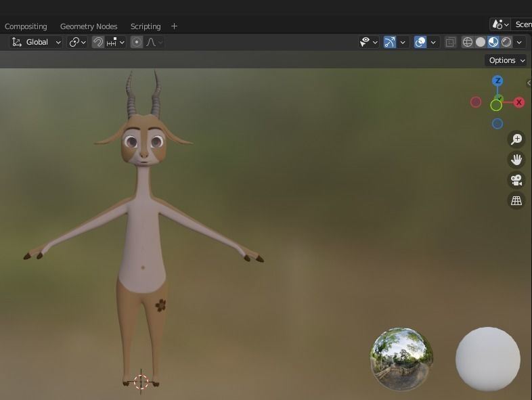Open the Geometry Nodes workspace tab
Image resolution: width=532 pixels, height=400 pixels.
89,26
